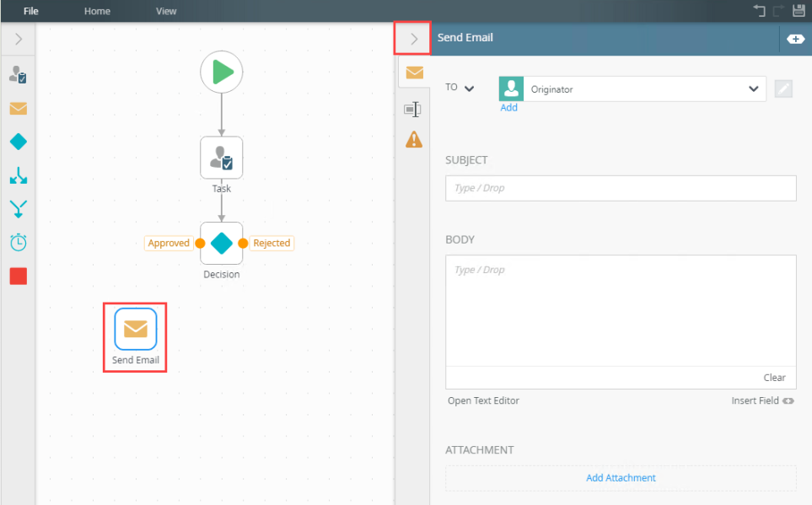Click the redo icon in title bar
812x505 pixels.
tap(778, 10)
